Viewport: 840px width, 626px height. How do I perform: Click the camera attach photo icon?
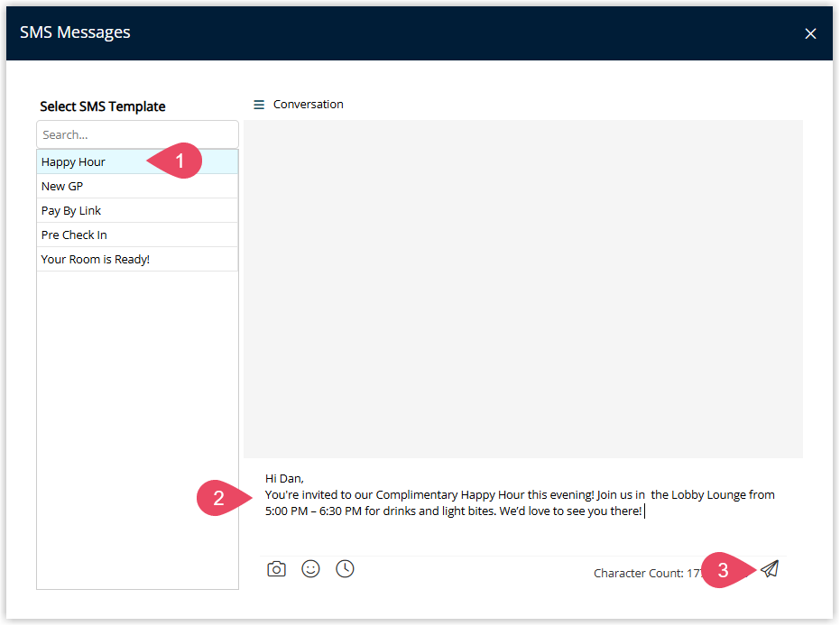coord(276,568)
